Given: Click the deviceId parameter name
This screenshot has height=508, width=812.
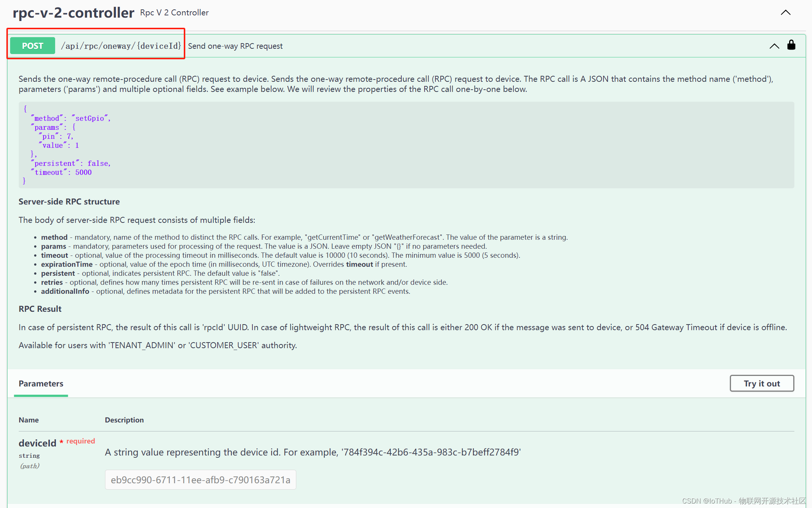Looking at the screenshot, I should 38,443.
